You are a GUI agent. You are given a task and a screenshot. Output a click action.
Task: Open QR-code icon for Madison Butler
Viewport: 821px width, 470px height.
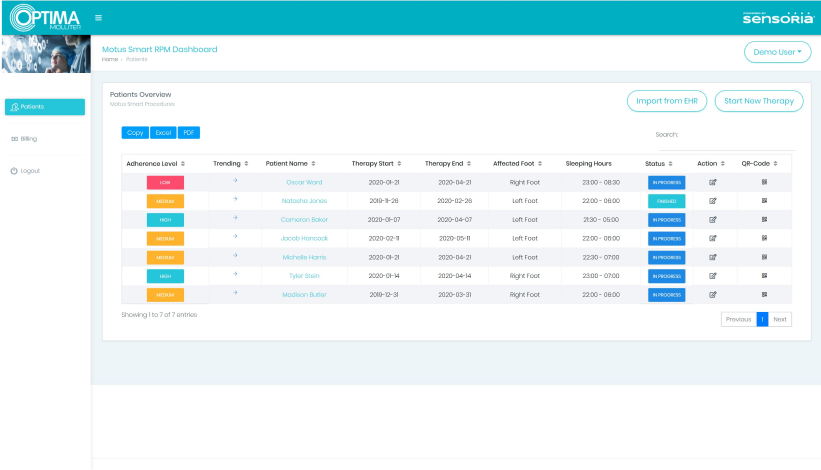763,294
